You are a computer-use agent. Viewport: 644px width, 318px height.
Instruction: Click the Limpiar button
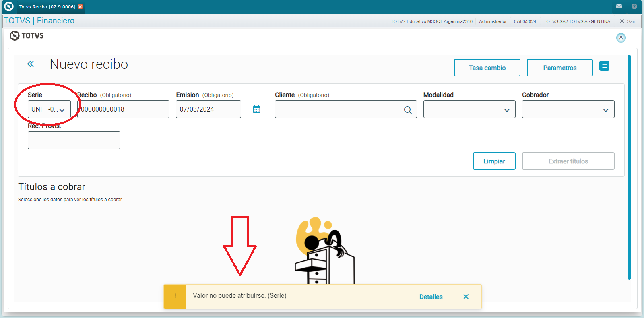point(494,161)
